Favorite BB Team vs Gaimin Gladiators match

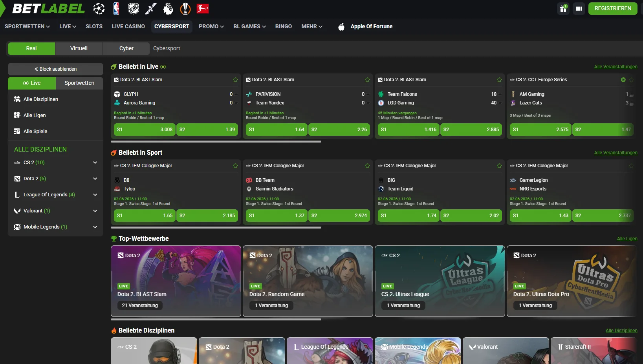coord(367,166)
